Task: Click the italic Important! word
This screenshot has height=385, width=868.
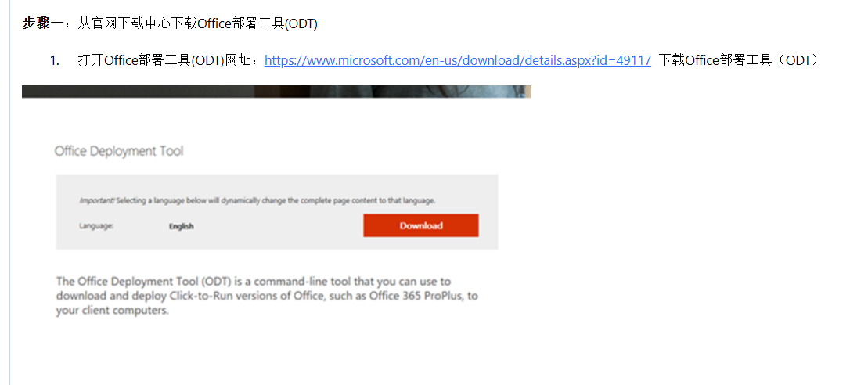Action: (97, 201)
